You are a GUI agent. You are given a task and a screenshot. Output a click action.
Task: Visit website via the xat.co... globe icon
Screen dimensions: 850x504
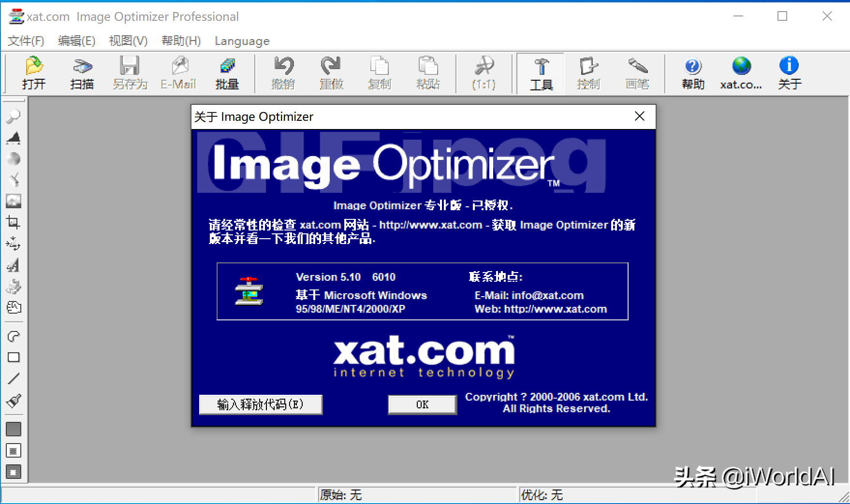click(741, 73)
